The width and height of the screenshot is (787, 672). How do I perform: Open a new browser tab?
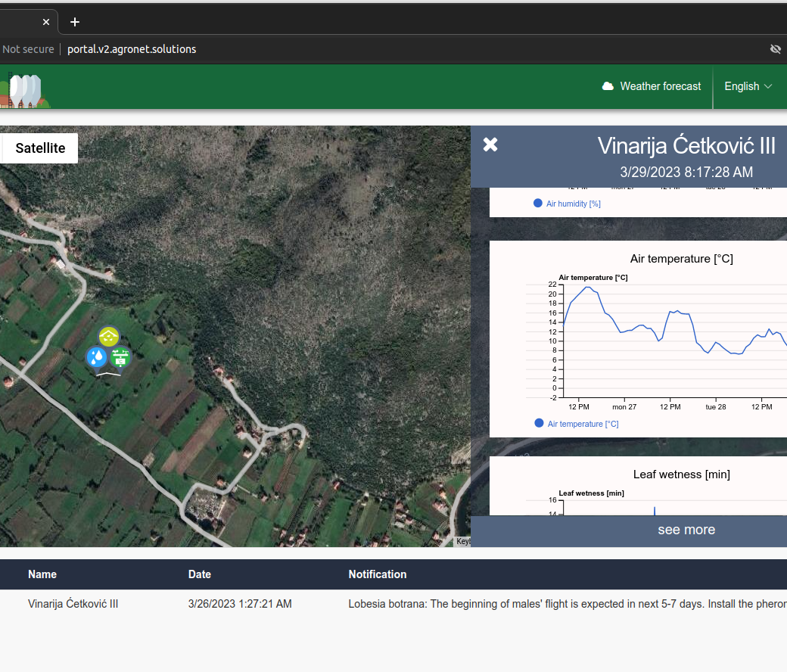75,22
